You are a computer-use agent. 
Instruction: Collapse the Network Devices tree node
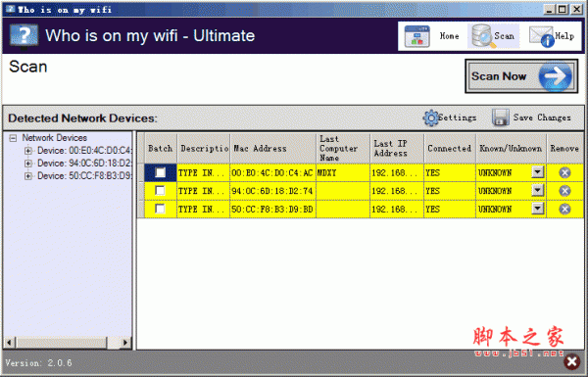point(13,138)
